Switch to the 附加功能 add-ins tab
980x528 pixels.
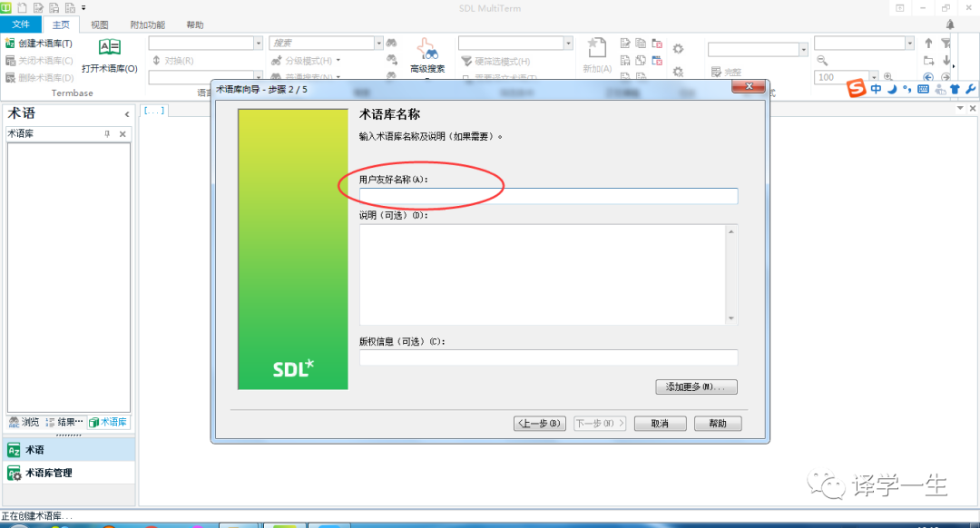pyautogui.click(x=148, y=25)
